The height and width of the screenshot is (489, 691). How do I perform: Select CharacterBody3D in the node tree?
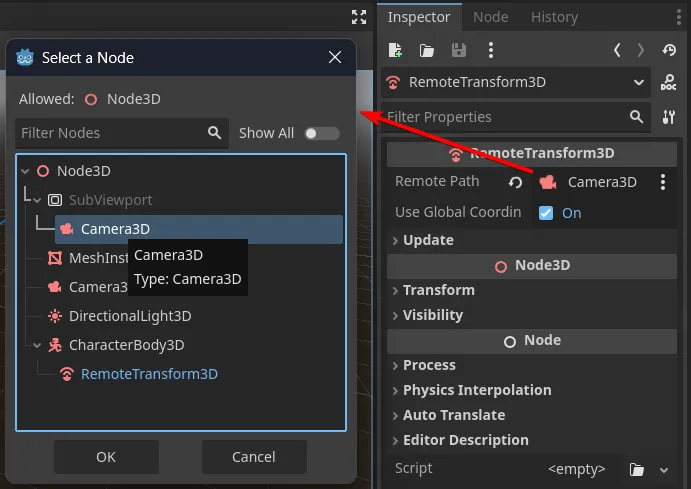pyautogui.click(x=126, y=345)
